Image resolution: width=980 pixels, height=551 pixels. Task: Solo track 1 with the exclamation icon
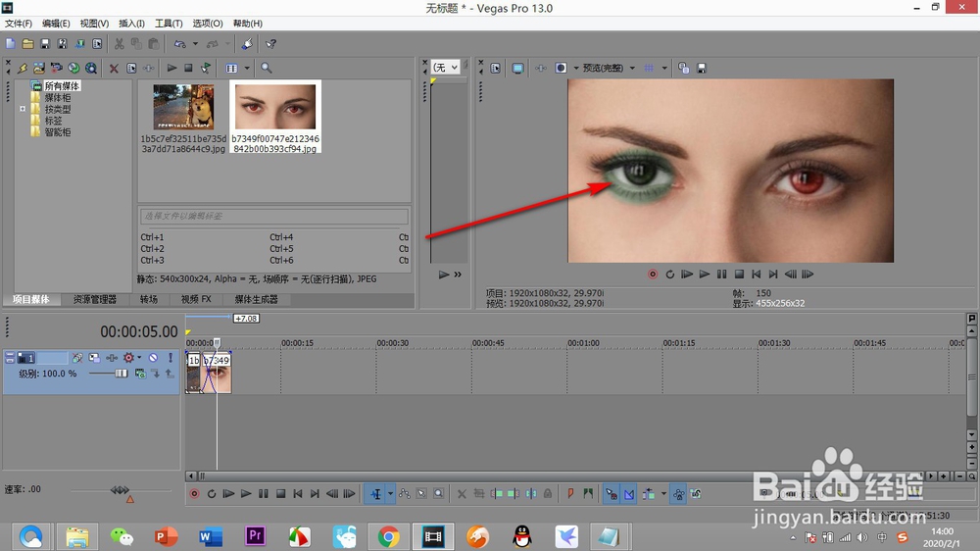[170, 358]
